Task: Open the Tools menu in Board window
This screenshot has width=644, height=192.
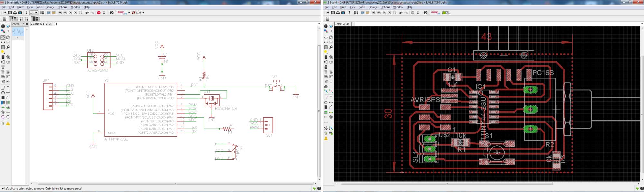Action: [x=362, y=7]
